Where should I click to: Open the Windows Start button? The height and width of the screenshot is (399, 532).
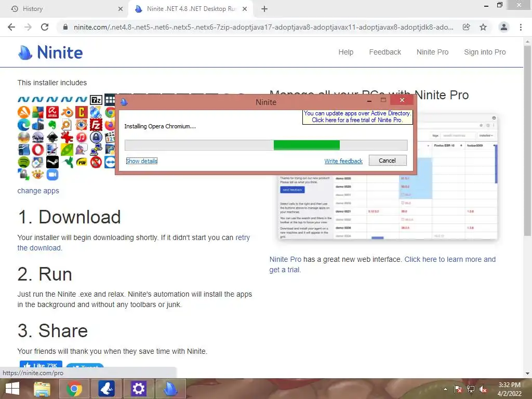12,389
